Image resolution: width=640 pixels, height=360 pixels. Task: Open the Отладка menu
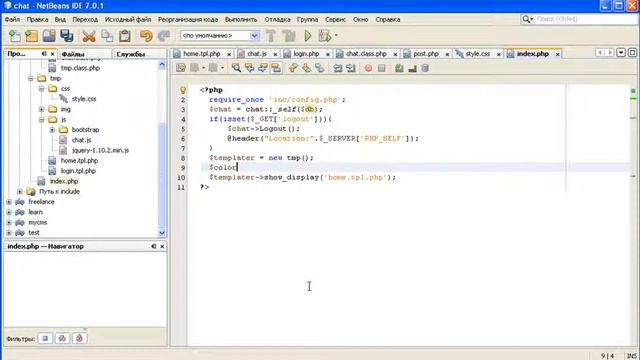[277, 19]
